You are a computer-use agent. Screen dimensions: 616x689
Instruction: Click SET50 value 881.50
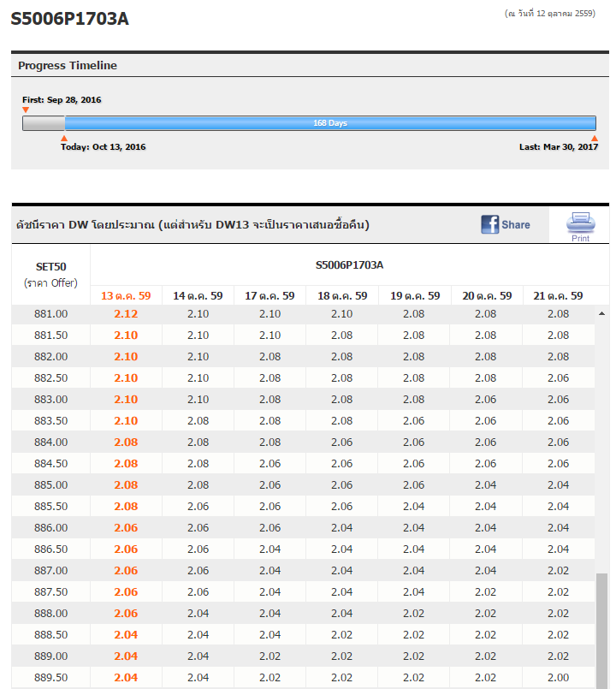[51, 336]
